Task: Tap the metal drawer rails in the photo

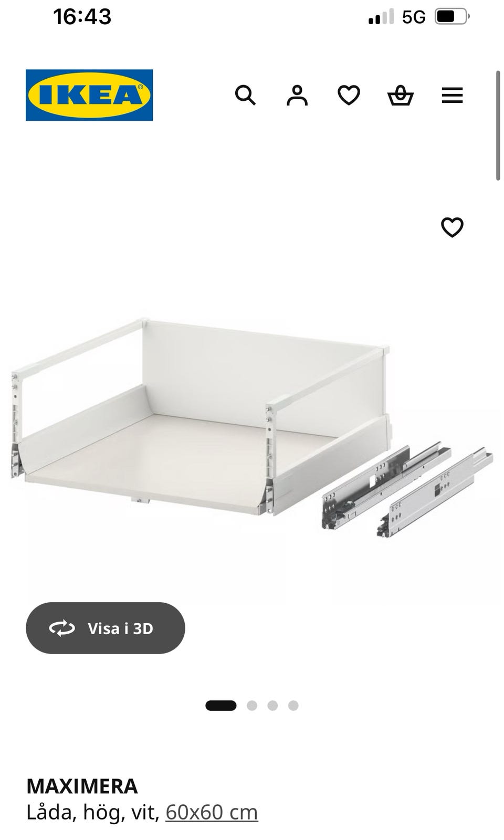Action: point(407,490)
